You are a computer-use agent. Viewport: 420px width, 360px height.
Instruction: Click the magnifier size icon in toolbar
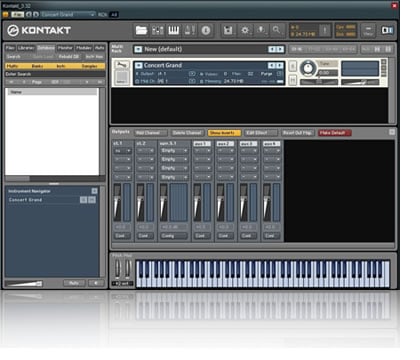pos(277,30)
